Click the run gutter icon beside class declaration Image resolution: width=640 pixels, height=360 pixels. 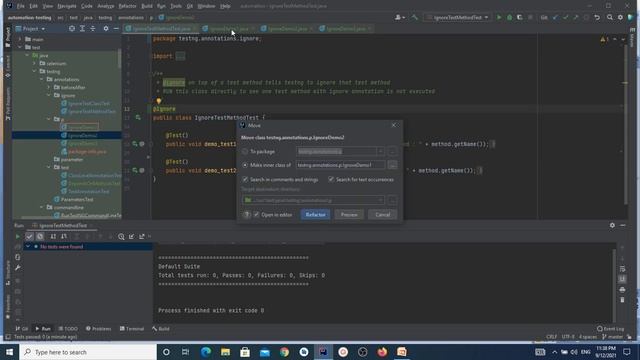[138, 118]
